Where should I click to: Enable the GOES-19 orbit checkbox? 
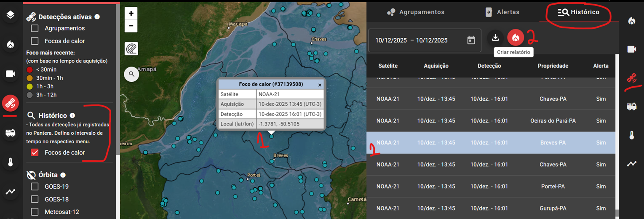click(35, 187)
